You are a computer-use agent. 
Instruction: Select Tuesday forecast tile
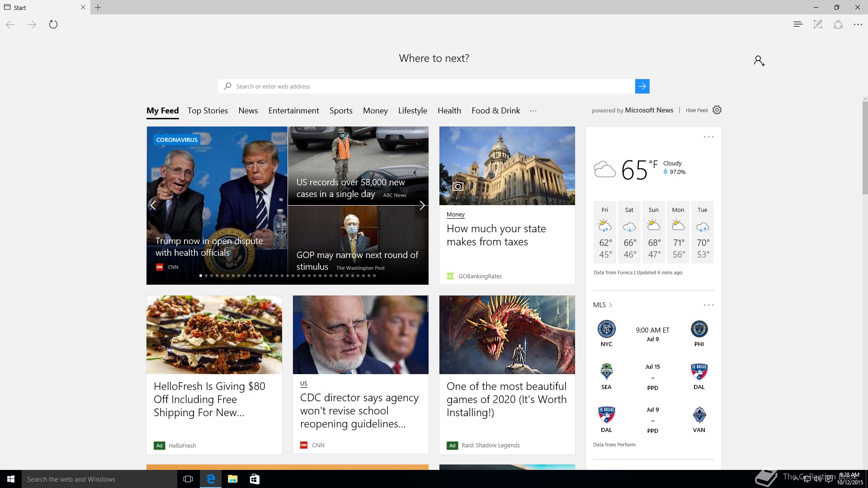pyautogui.click(x=703, y=232)
